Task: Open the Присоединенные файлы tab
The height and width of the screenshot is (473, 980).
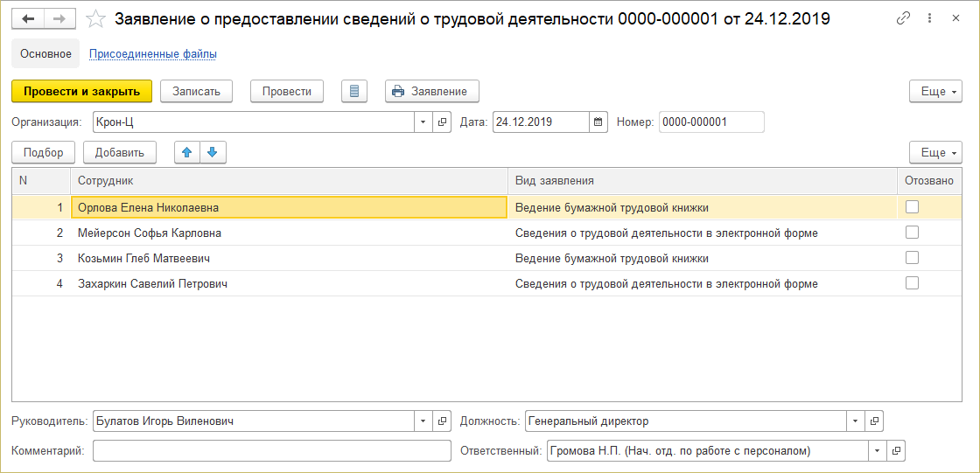Action: 153,54
